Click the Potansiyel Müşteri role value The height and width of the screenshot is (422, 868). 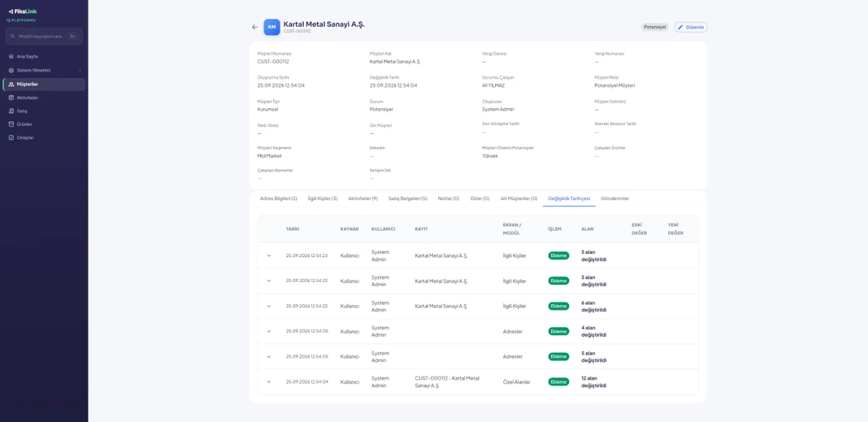614,86
